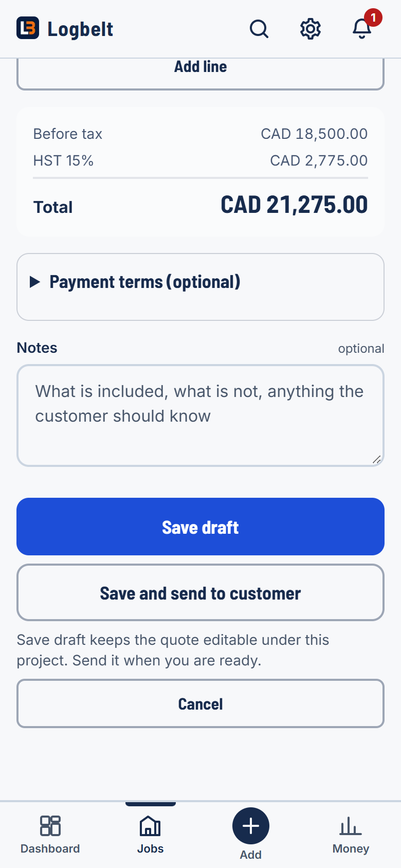
Task: View notifications using the bell icon
Action: tap(362, 29)
